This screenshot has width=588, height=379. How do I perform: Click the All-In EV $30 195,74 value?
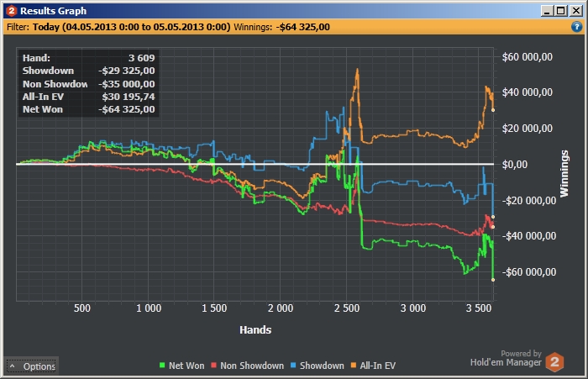[x=129, y=97]
